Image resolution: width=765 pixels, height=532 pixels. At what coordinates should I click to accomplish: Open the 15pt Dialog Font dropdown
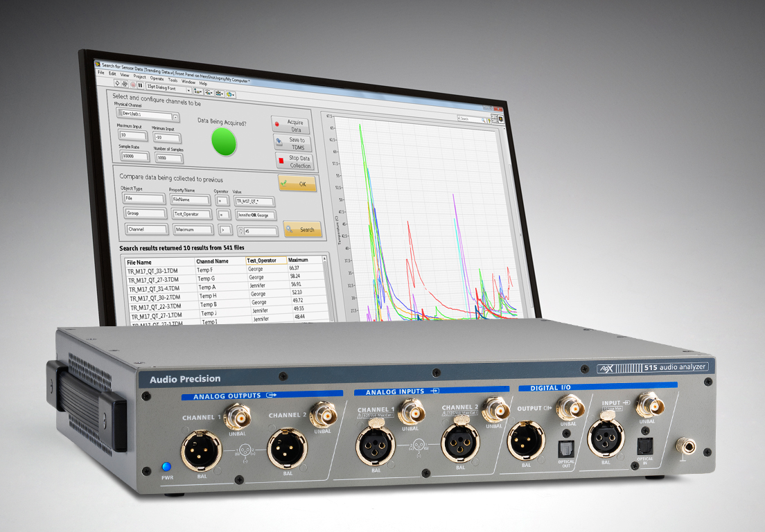click(x=188, y=89)
